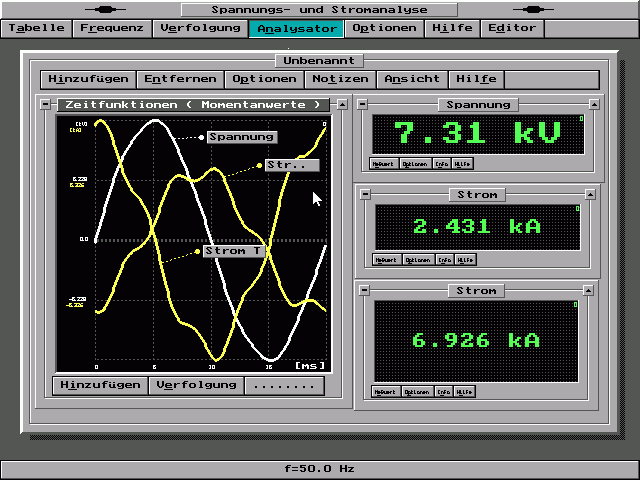Open the Tabelle menu in the top bar

tap(36, 28)
